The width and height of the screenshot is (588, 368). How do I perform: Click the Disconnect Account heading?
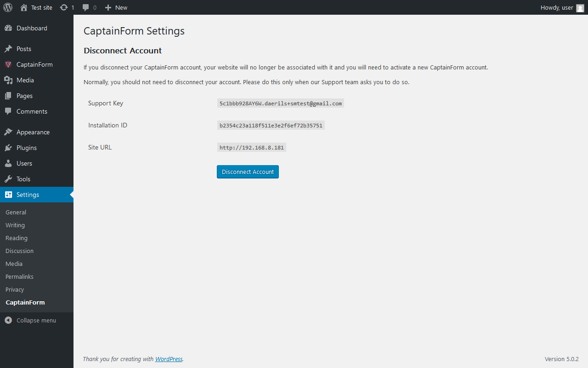click(x=123, y=51)
